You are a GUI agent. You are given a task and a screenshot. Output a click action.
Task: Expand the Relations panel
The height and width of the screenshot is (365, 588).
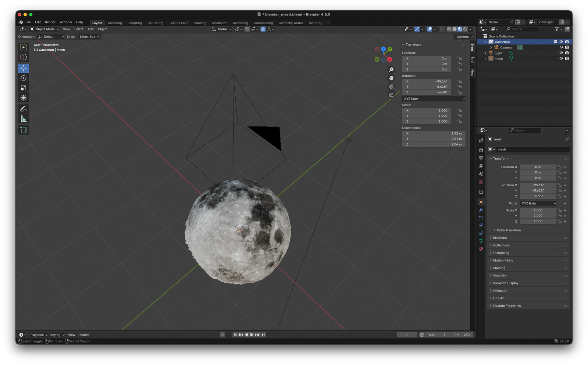point(529,238)
